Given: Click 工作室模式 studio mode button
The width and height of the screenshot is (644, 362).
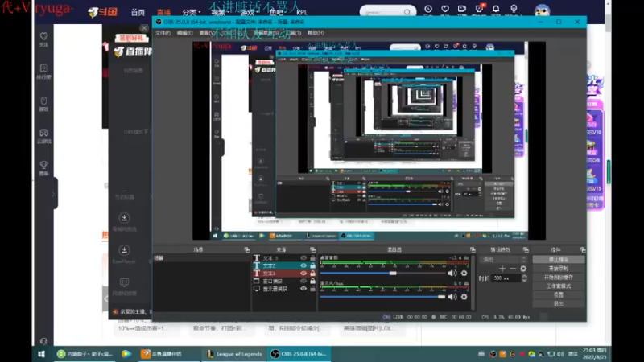Looking at the screenshot, I should [558, 286].
